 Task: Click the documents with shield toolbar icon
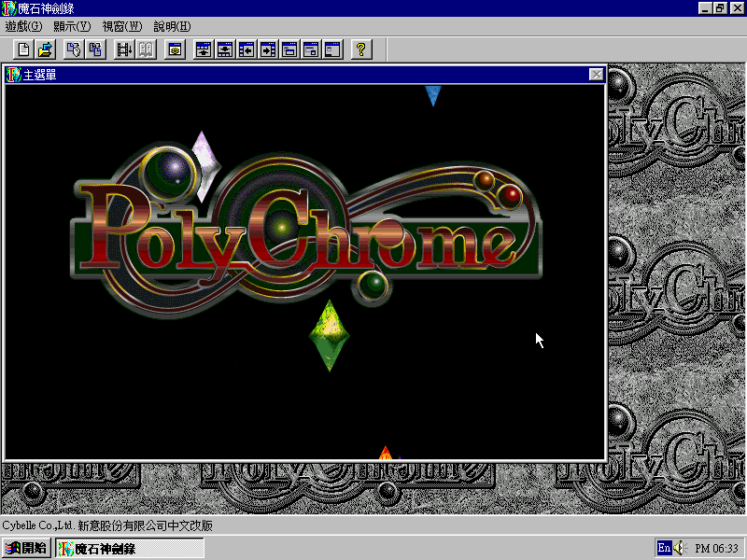pos(74,49)
